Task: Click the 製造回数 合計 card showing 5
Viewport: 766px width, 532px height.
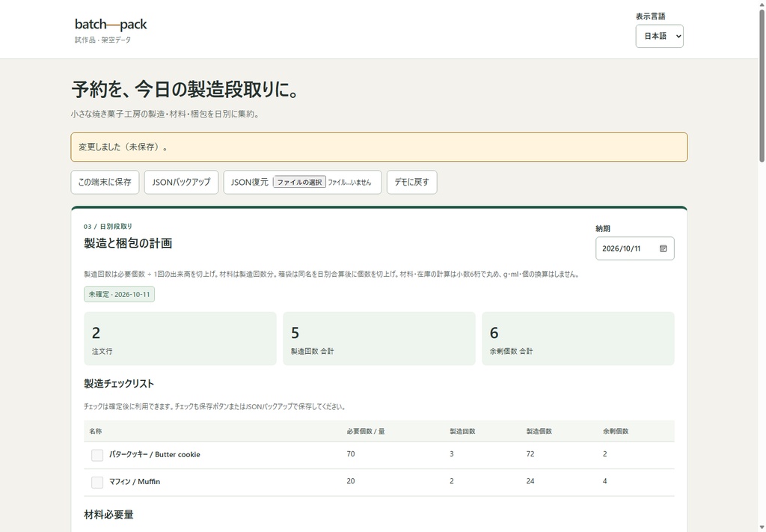Action: point(379,338)
